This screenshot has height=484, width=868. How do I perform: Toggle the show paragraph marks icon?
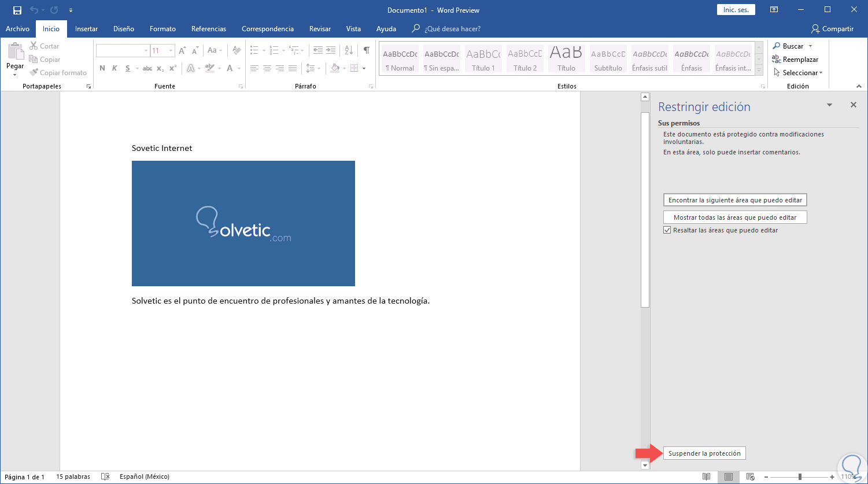pos(366,50)
